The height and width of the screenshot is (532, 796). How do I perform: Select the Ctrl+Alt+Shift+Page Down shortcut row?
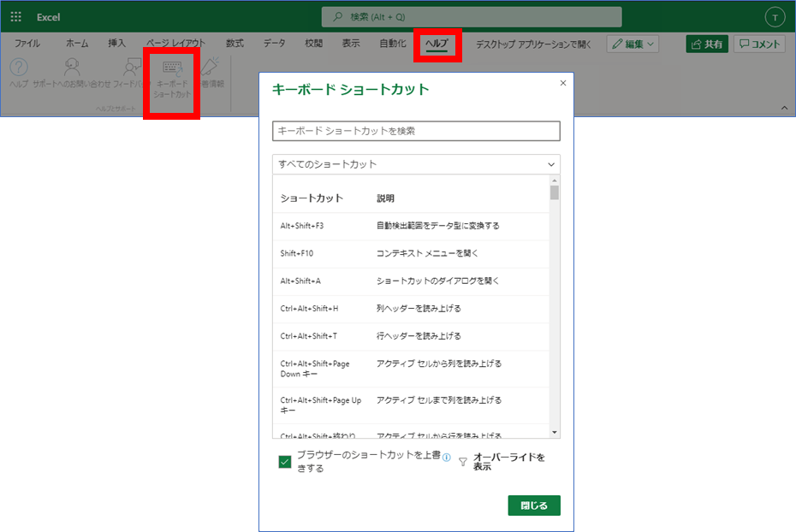[411, 369]
